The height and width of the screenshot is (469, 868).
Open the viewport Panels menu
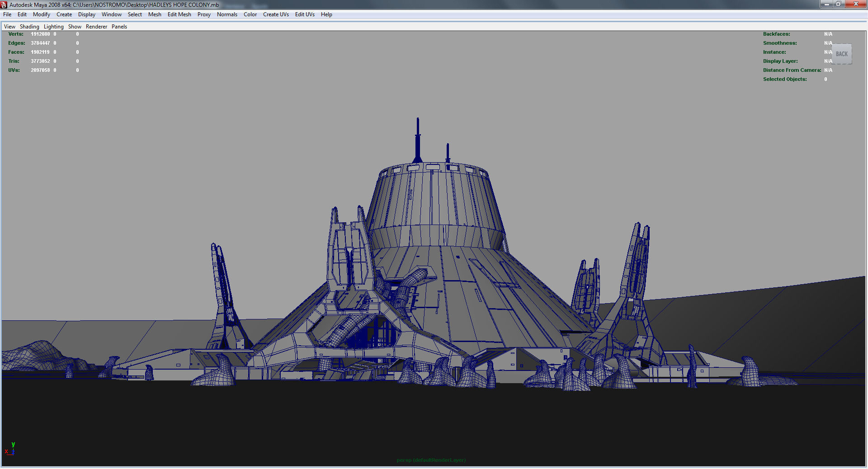(x=119, y=27)
